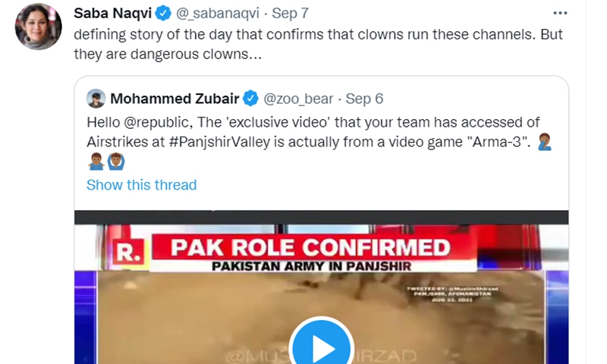Screen dimensions: 607x364
Task: Click the verified badge beside Mohammed Zubair
Action: pyautogui.click(x=252, y=99)
